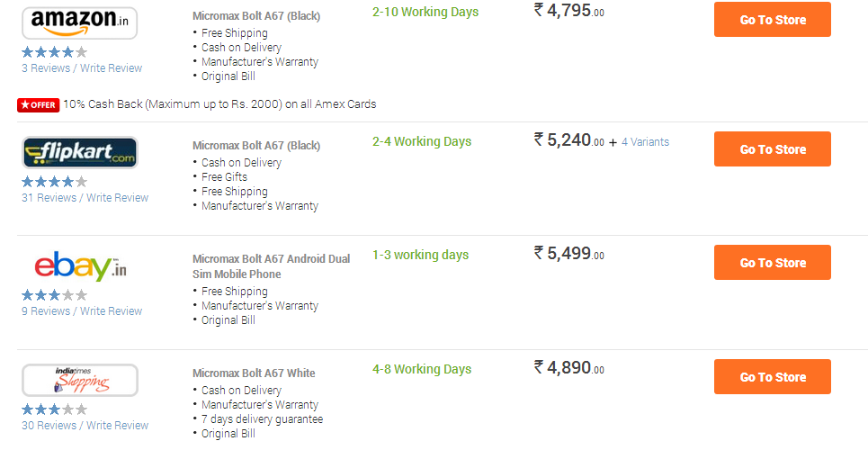Click the Amazon.in store logo
Viewport: 868px width, 450px height.
(80, 23)
